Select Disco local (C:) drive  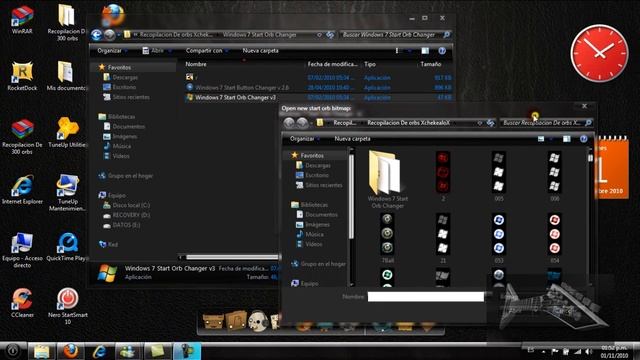127,205
